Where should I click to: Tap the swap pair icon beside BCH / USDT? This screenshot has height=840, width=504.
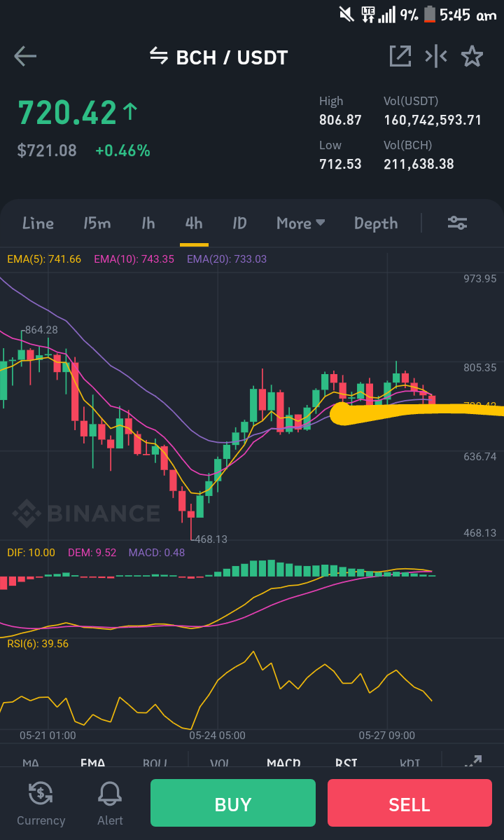(x=159, y=55)
